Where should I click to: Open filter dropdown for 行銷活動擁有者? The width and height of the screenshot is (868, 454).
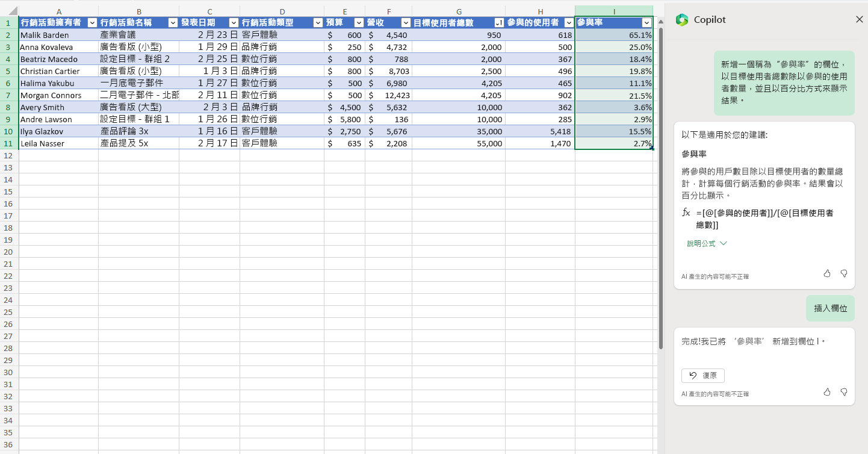click(x=92, y=23)
